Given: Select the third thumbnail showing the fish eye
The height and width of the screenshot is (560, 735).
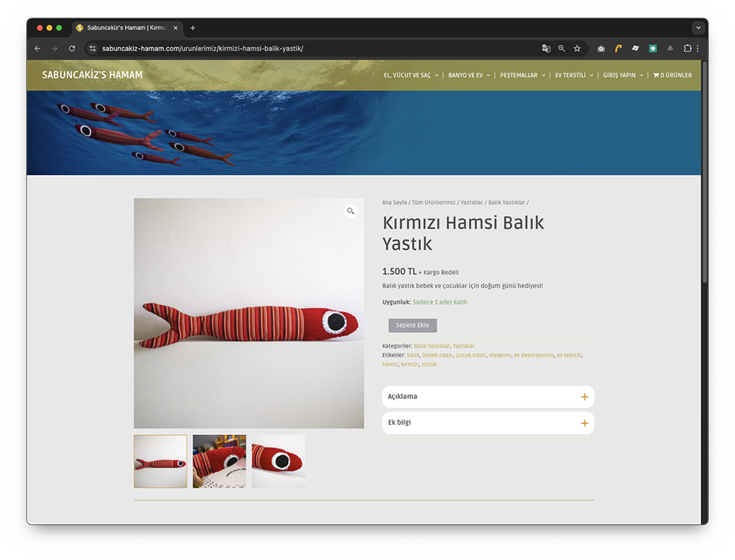Looking at the screenshot, I should pos(279,461).
